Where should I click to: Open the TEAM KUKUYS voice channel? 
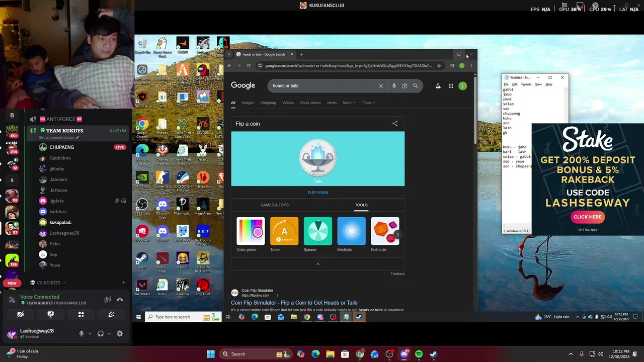coord(64,131)
